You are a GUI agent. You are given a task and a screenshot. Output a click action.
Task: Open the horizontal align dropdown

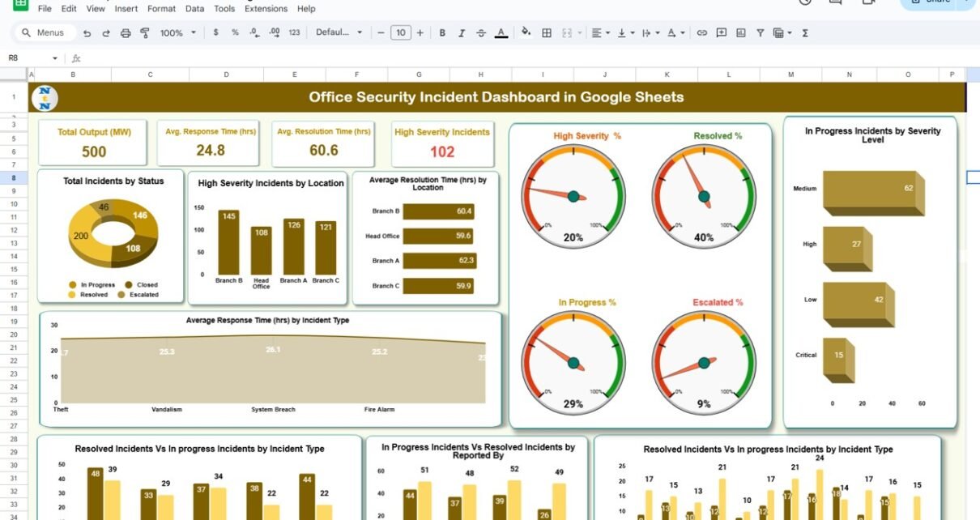tap(599, 33)
